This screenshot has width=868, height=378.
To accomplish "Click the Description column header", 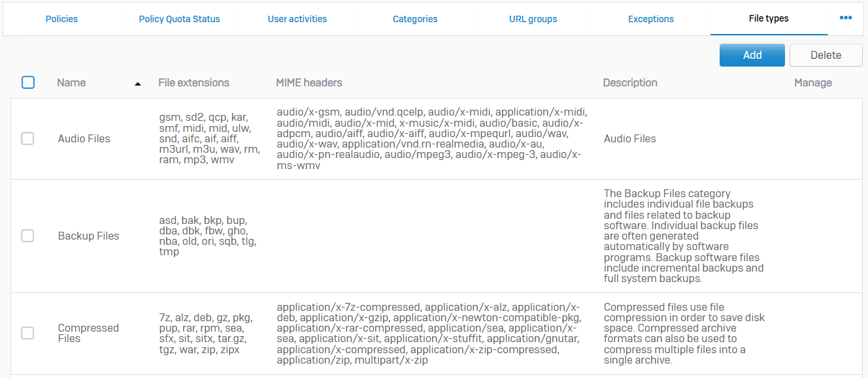I will (x=629, y=83).
